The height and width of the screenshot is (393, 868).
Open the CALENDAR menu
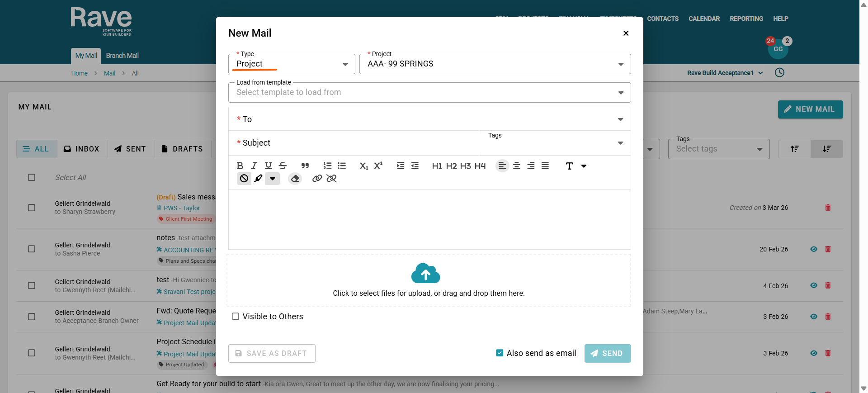tap(704, 19)
